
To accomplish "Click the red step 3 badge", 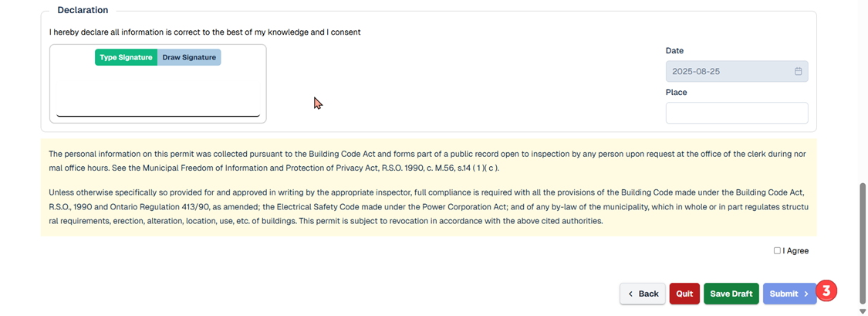I will click(x=826, y=291).
